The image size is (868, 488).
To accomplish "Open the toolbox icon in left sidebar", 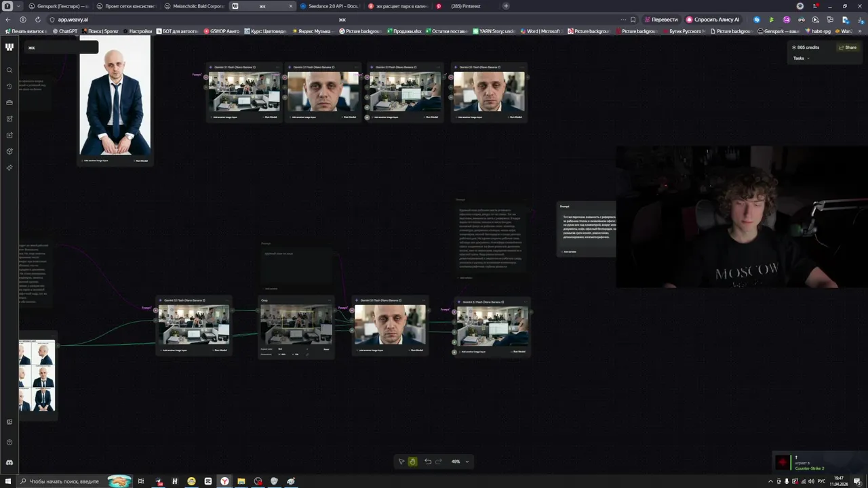I will click(9, 102).
